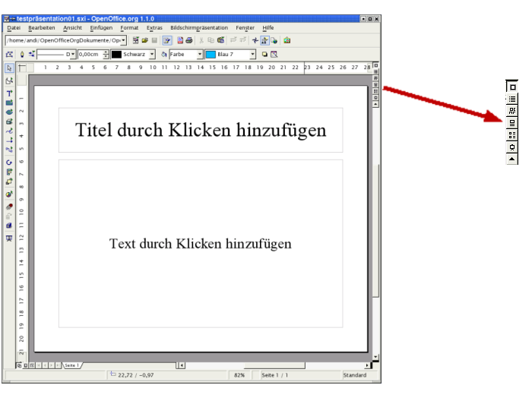Expand the file path URL dropdown

pyautogui.click(x=123, y=40)
